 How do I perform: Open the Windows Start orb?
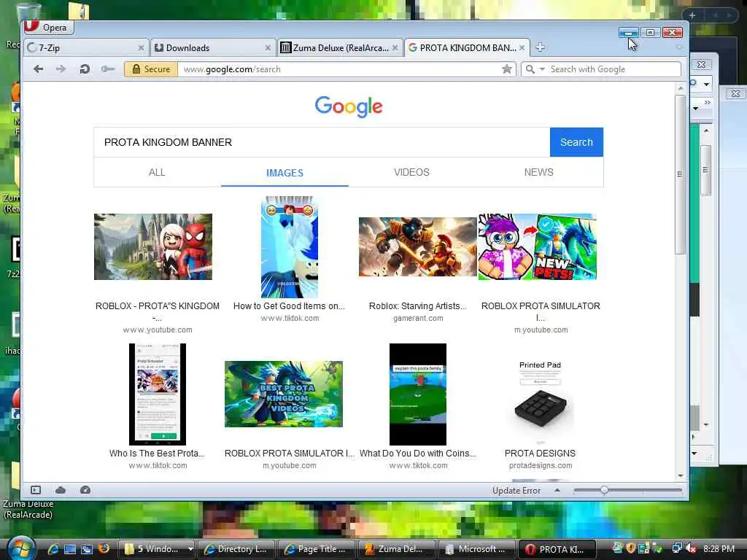(x=20, y=548)
